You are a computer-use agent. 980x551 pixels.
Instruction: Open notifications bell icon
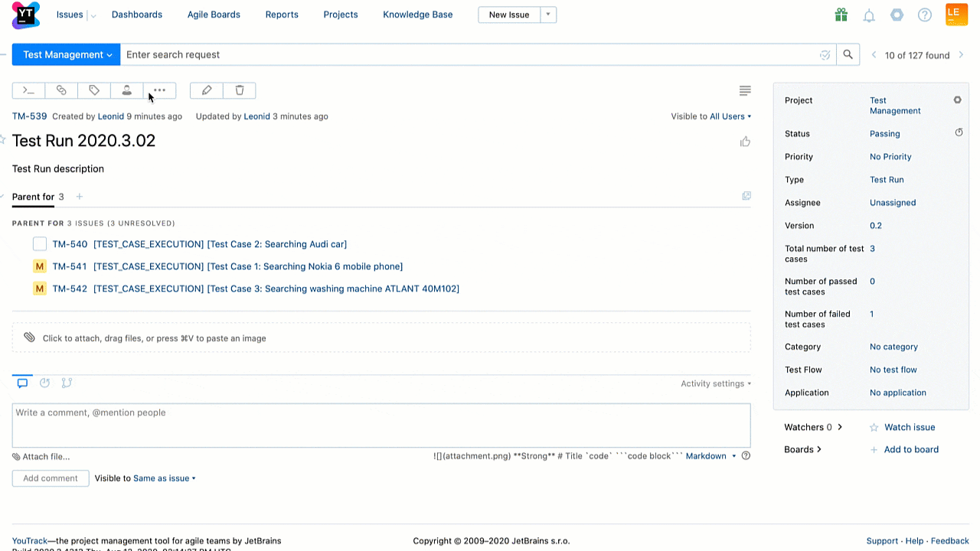(x=869, y=15)
